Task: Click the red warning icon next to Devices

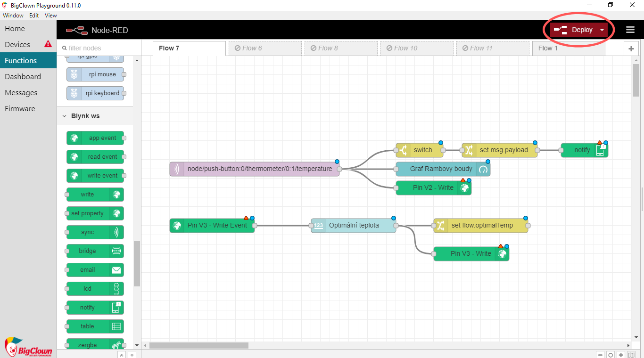Action: [x=48, y=44]
